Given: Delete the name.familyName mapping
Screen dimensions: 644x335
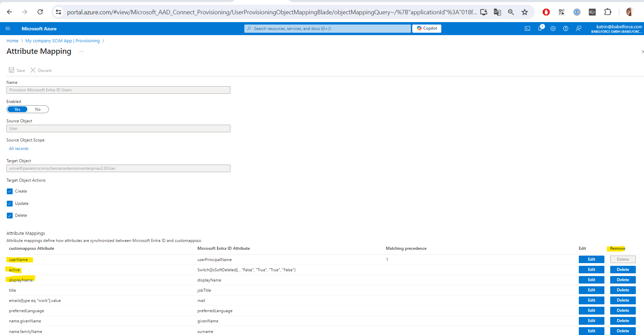Looking at the screenshot, I should [623, 331].
